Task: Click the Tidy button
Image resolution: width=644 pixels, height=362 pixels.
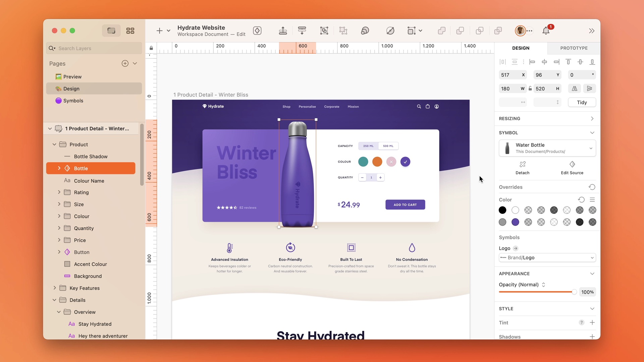Action: [x=582, y=102]
